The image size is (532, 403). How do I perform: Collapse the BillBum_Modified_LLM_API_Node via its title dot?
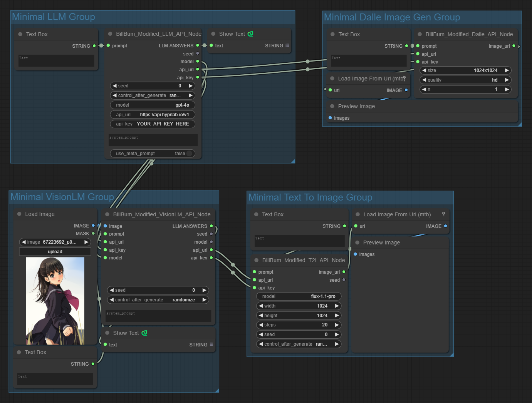110,34
